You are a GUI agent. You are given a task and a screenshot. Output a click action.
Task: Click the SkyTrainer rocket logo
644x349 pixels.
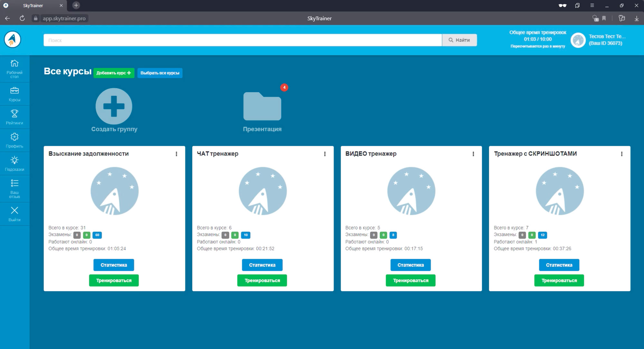pyautogui.click(x=13, y=40)
